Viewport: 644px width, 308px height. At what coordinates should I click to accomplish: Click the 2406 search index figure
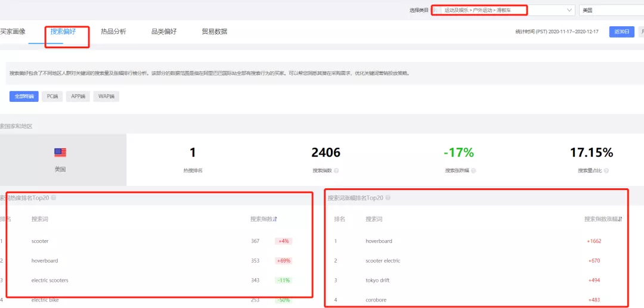(326, 153)
